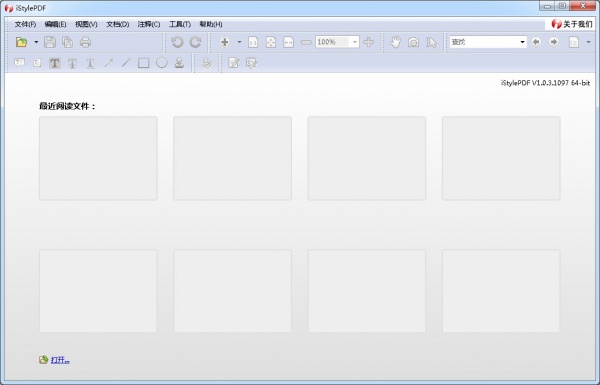Screen dimensions: 600x385
Task: Click the 关于我们 button
Action: (x=571, y=24)
